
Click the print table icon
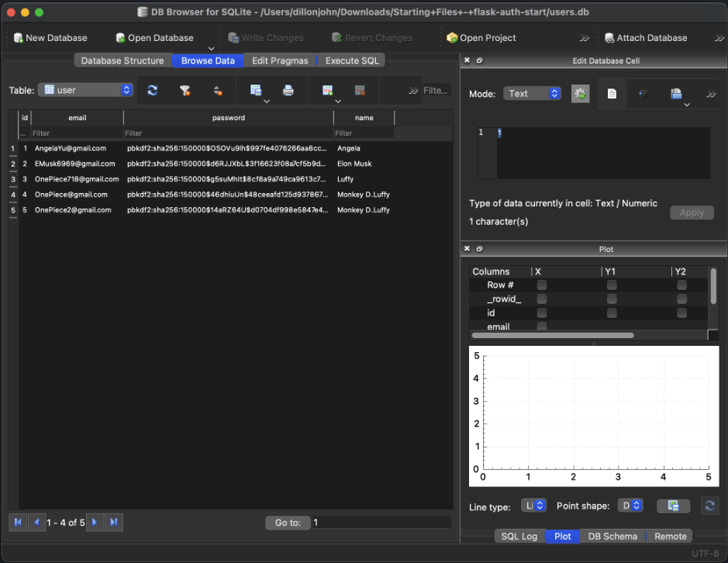(x=288, y=91)
